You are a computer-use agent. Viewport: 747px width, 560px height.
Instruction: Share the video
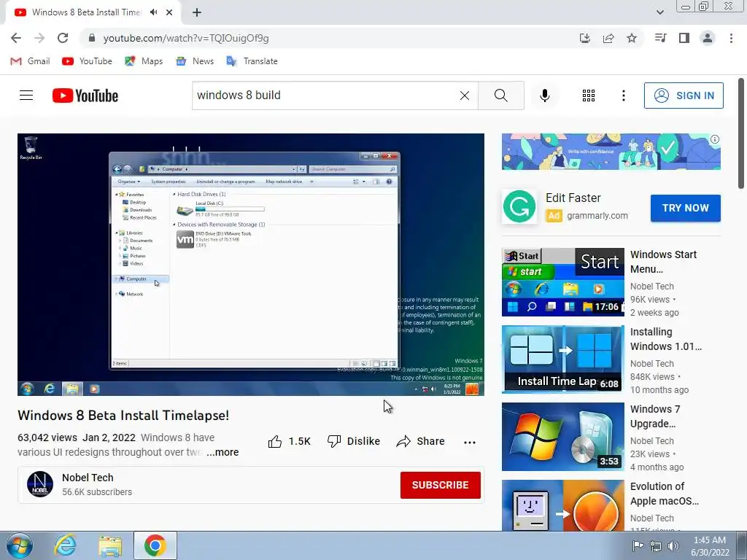[x=420, y=441]
